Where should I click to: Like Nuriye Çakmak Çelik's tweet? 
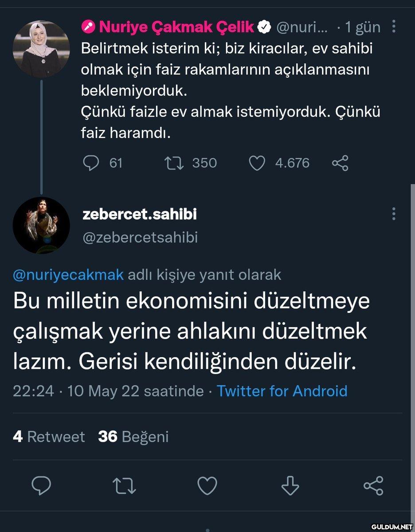[x=257, y=163]
